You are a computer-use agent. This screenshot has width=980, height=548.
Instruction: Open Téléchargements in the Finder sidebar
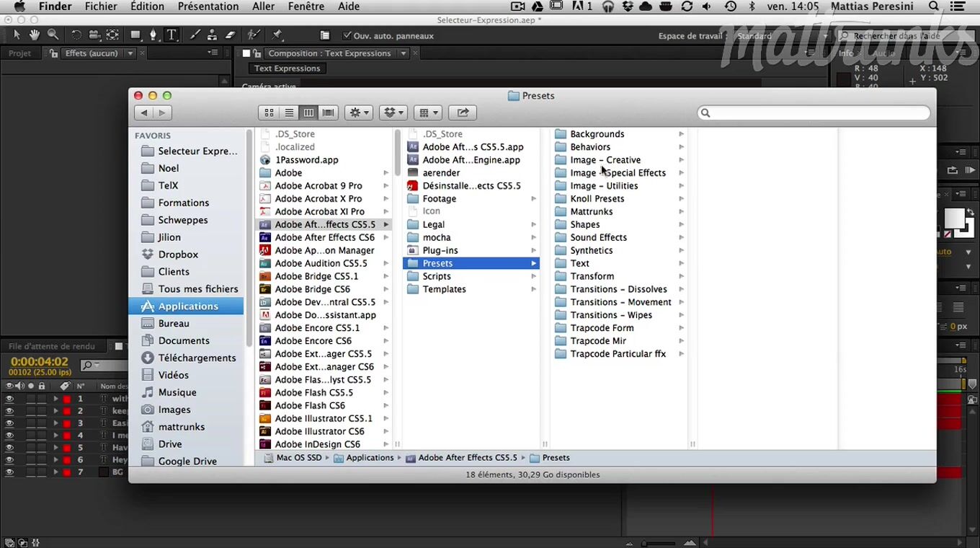(x=197, y=358)
